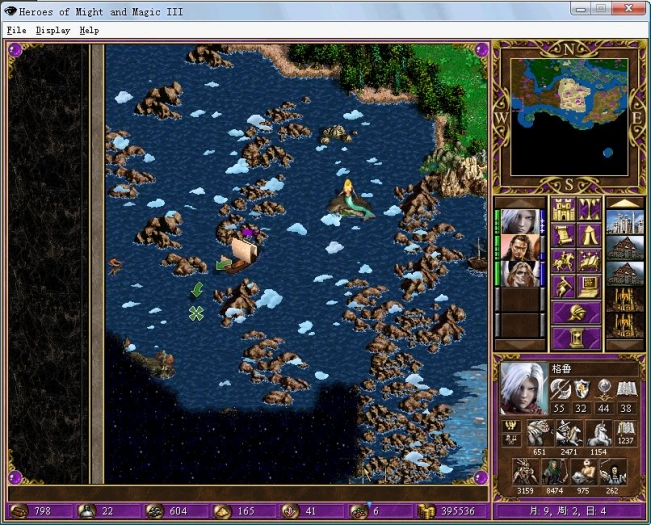Click the defense skill shield icon
The image size is (651, 525).
(x=581, y=390)
